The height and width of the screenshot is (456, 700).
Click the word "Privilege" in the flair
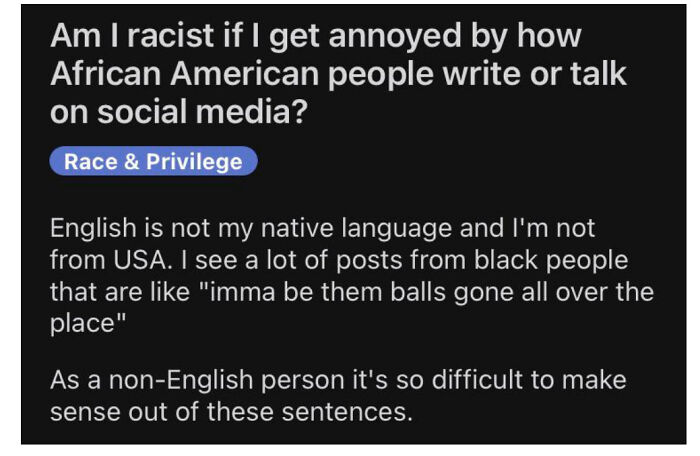click(194, 162)
